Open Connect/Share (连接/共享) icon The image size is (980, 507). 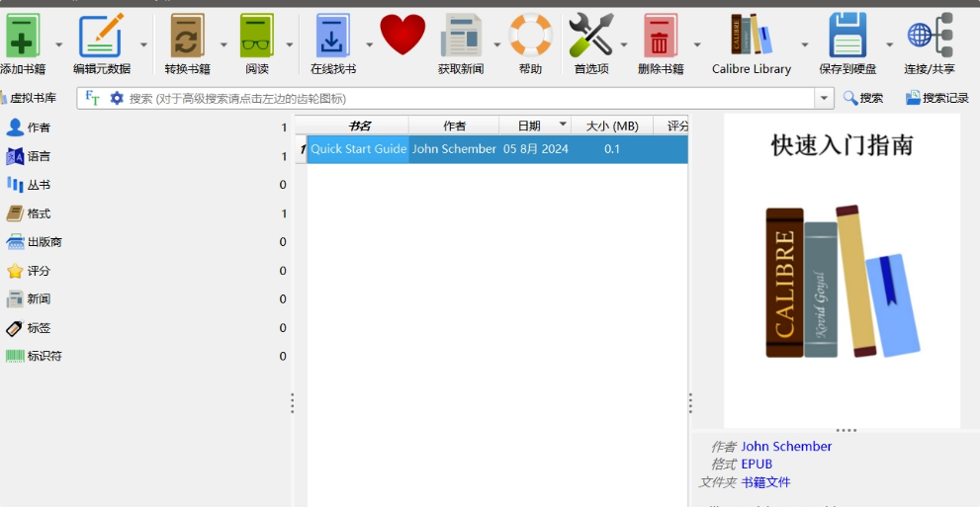930,37
